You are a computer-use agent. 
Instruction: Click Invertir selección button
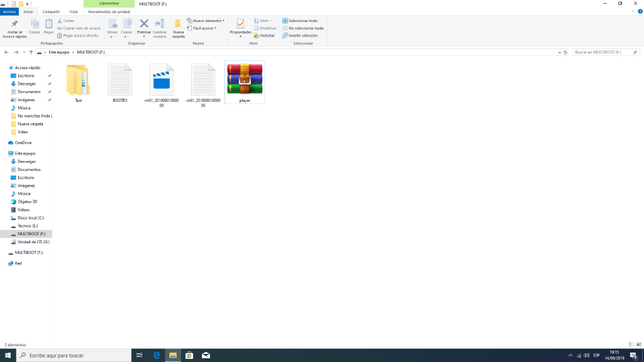click(302, 36)
